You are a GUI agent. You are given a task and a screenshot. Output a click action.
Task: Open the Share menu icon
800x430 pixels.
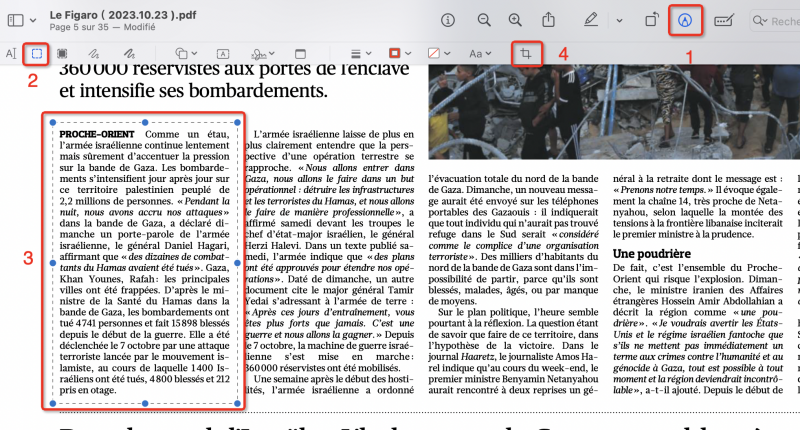tap(548, 20)
